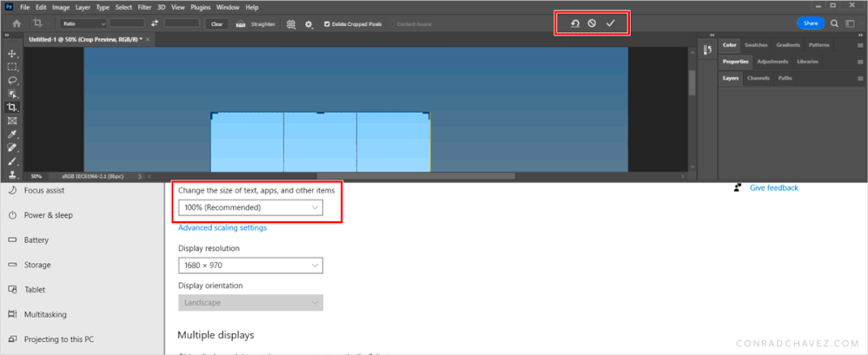Collapse the right panels to icons
Screen dimensions: 868x355
pyautogui.click(x=861, y=35)
